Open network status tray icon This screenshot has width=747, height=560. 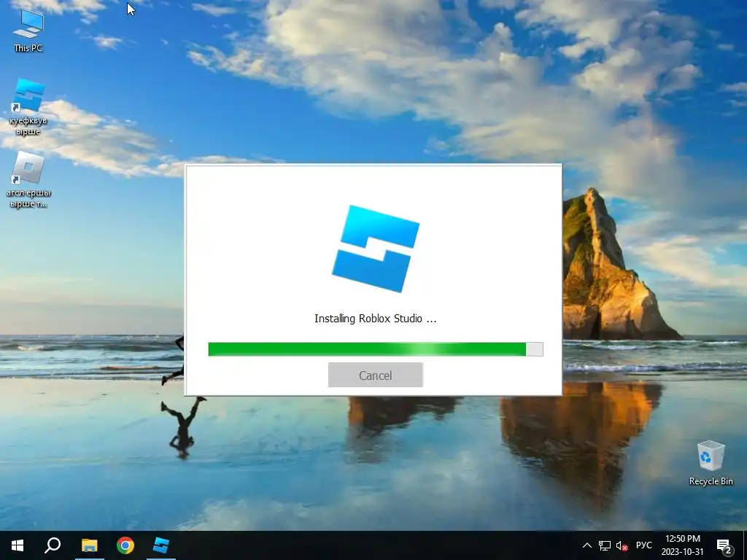605,545
